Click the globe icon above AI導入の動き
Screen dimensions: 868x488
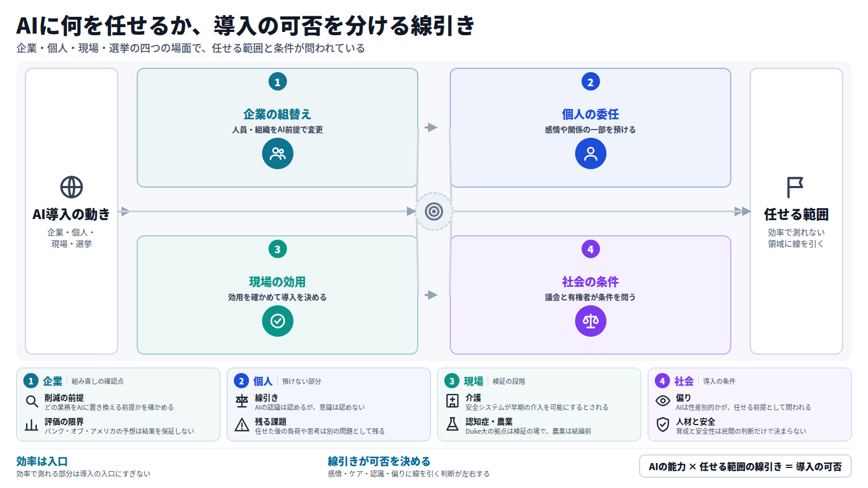click(x=72, y=187)
